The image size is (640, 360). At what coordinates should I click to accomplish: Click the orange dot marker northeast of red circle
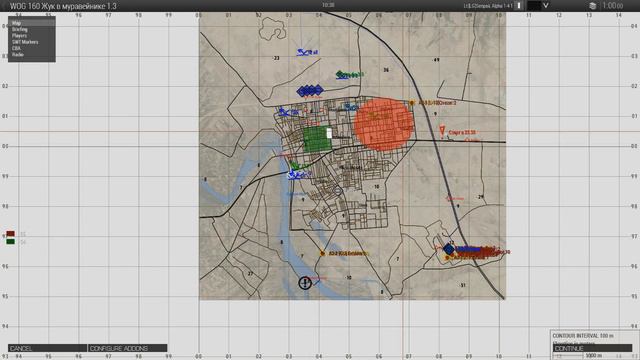point(411,103)
